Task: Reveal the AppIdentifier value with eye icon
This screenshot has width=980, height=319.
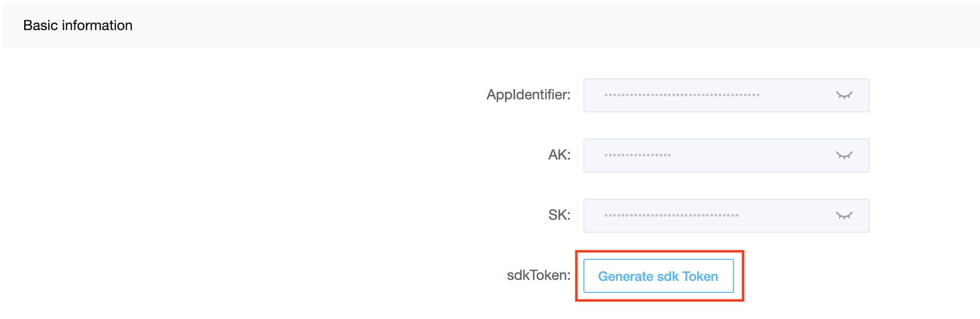Action: click(x=844, y=95)
